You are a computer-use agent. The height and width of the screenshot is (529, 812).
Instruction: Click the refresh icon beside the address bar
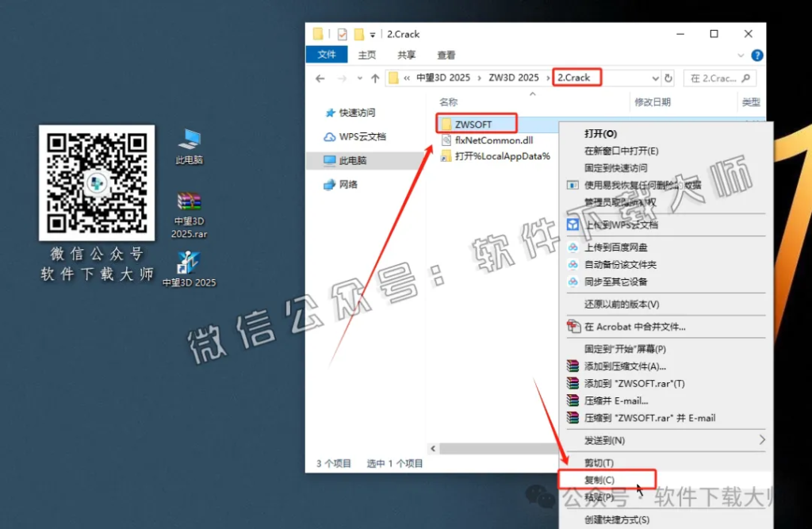670,78
